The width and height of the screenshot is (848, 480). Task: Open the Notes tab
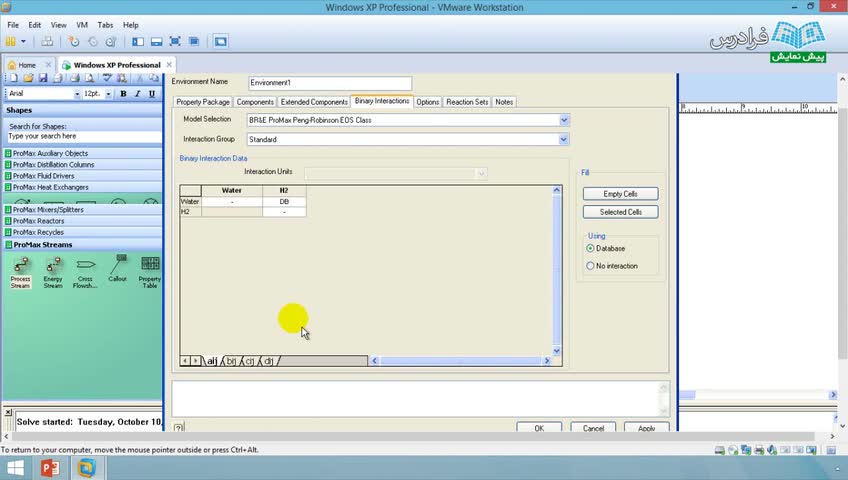504,102
